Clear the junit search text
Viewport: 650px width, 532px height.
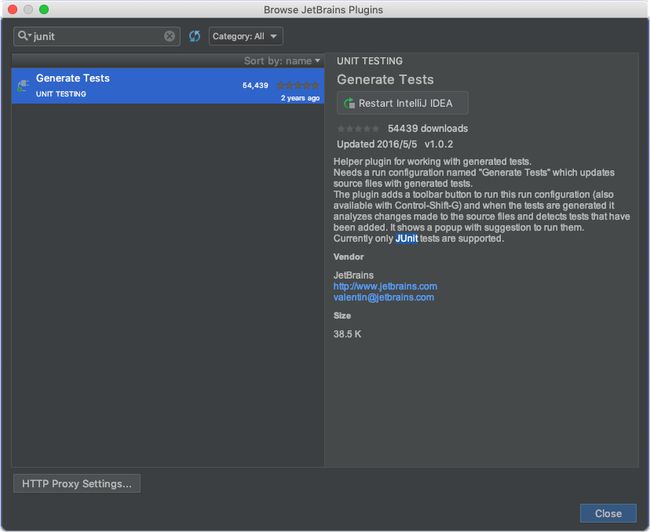point(169,36)
